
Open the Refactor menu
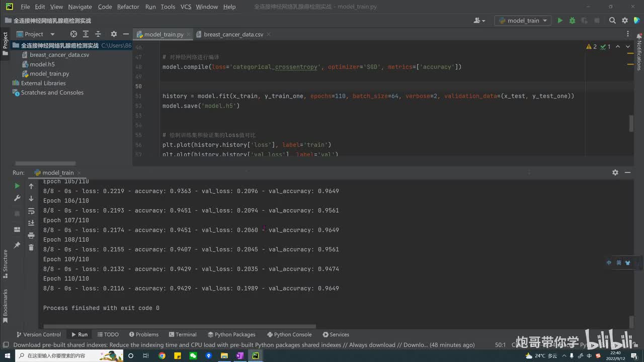[x=128, y=7]
